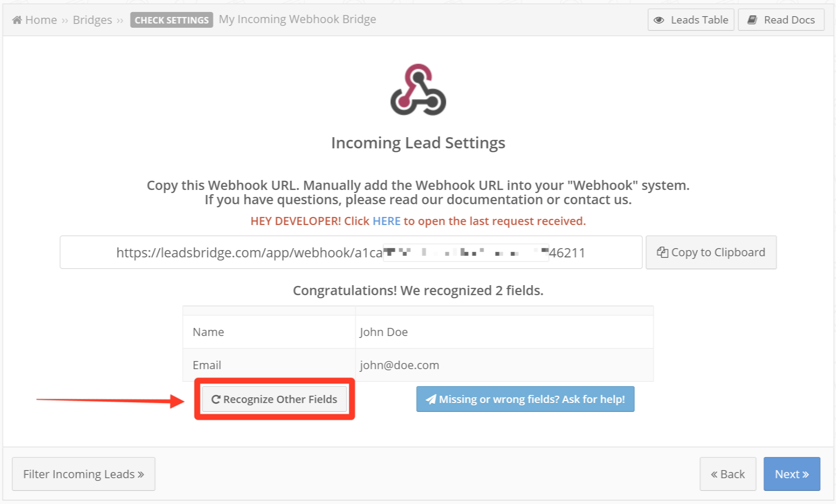The image size is (836, 504).
Task: Click the book icon on Read Docs
Action: [752, 20]
